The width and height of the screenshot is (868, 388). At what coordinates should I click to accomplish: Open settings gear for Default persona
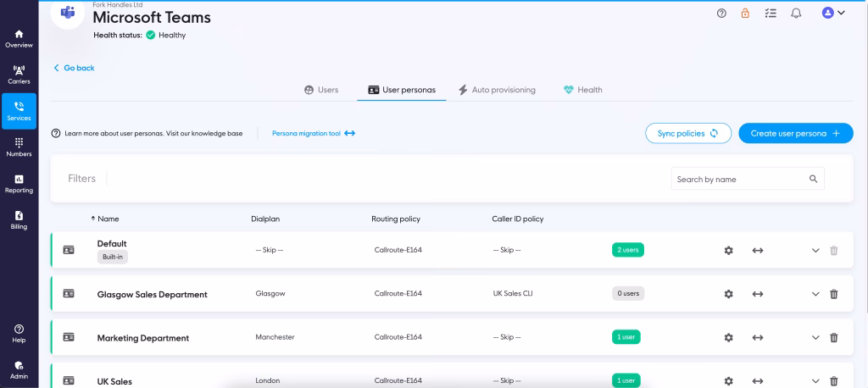tap(728, 250)
